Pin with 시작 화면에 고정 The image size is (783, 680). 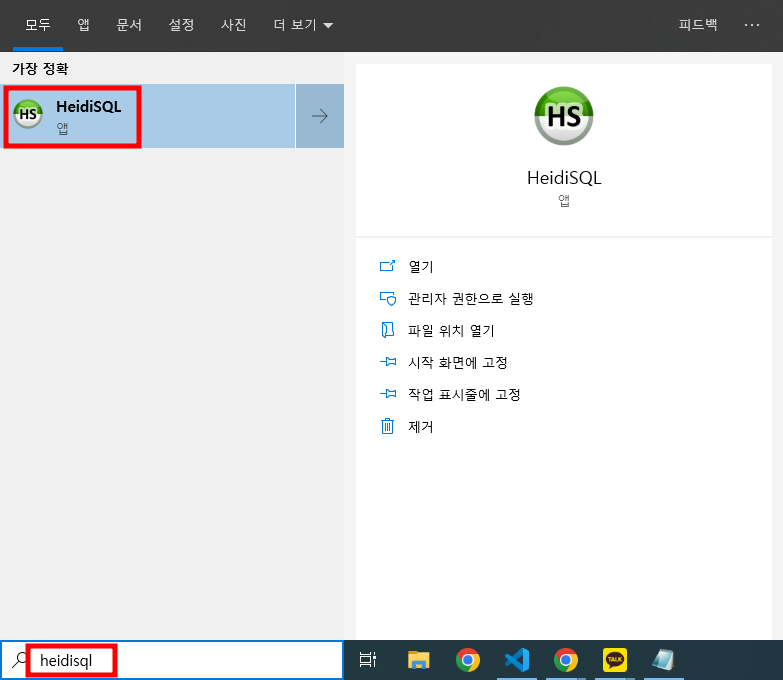pos(457,362)
